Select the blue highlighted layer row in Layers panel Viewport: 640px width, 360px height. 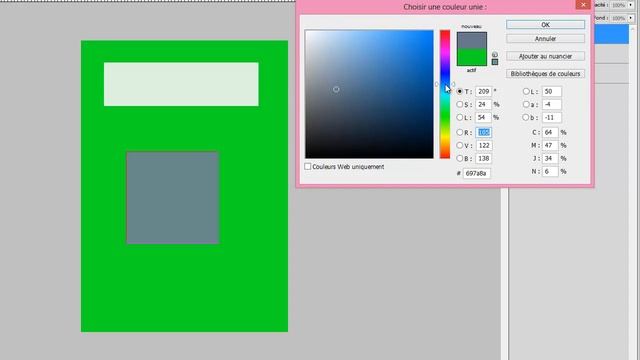611,35
